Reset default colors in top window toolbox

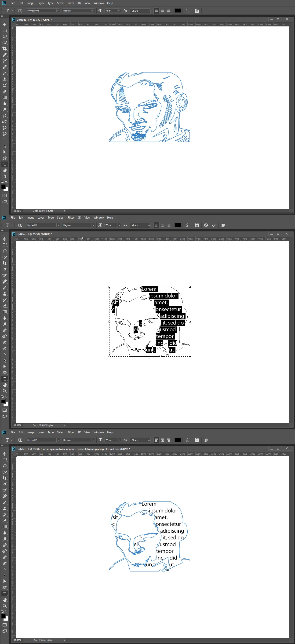(x=2, y=182)
